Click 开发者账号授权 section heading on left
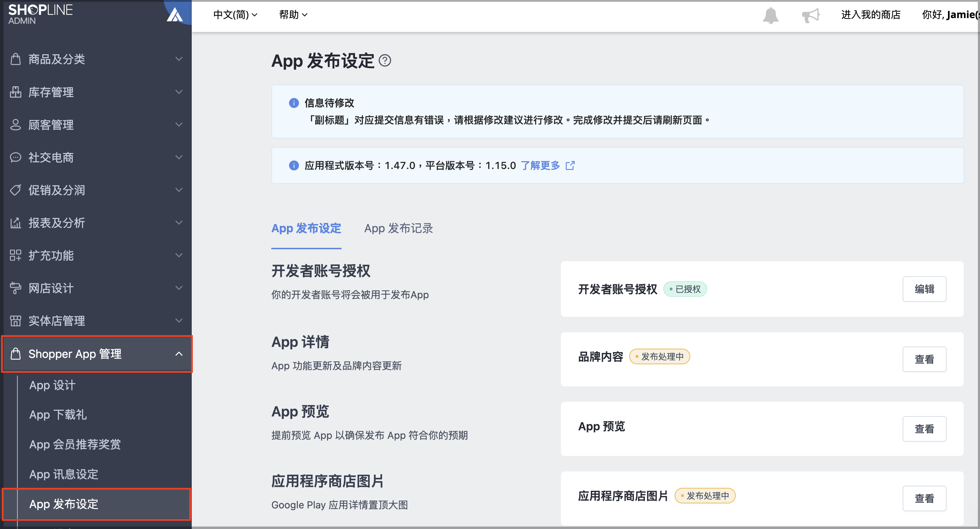 tap(321, 271)
